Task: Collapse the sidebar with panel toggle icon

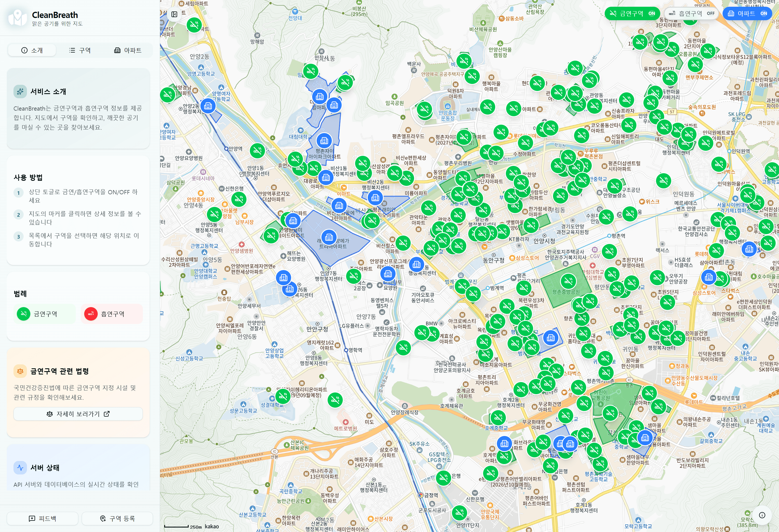Action: 174,14
